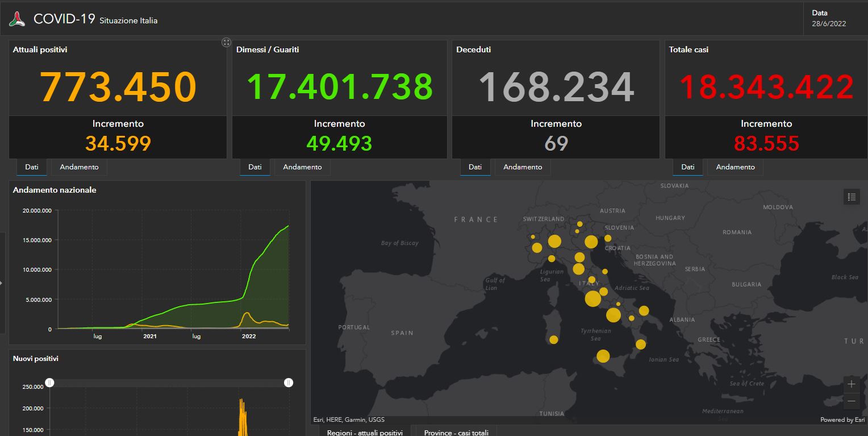Click the Situazione Italia subtitle

click(x=128, y=20)
